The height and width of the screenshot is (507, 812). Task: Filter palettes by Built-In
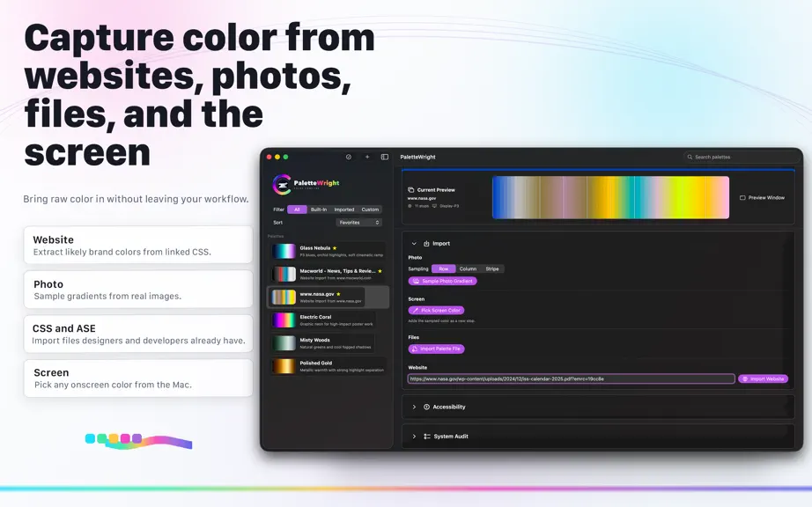click(x=319, y=209)
